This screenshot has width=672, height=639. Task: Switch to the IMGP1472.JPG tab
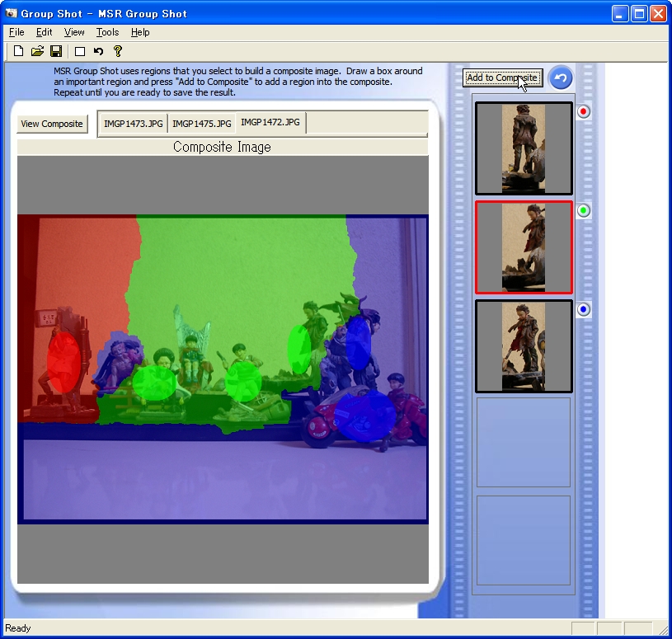(270, 122)
